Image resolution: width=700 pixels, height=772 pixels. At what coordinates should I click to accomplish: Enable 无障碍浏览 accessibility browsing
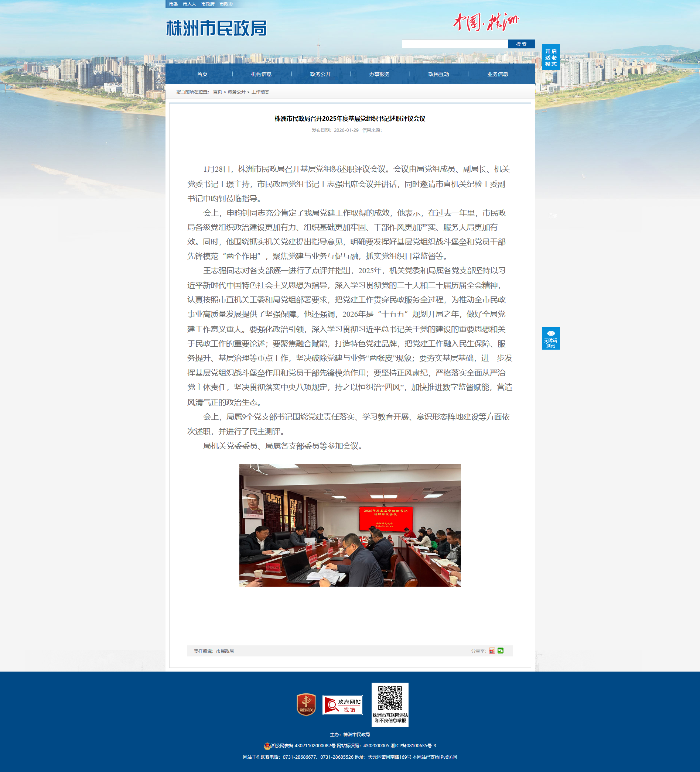(x=550, y=338)
